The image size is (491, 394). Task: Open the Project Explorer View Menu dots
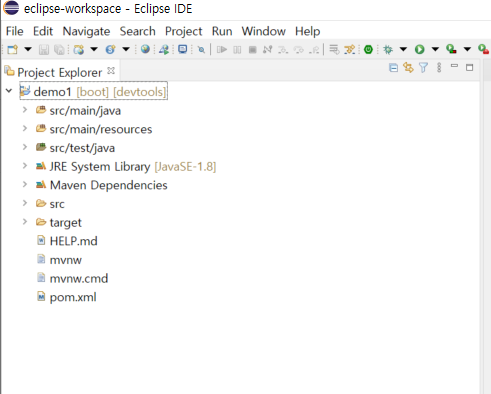click(439, 68)
